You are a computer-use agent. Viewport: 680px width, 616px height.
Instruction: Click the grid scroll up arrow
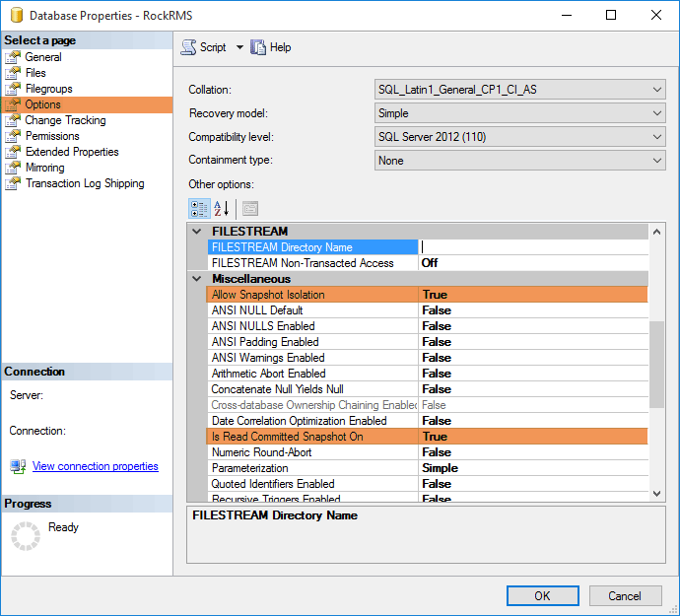click(656, 232)
